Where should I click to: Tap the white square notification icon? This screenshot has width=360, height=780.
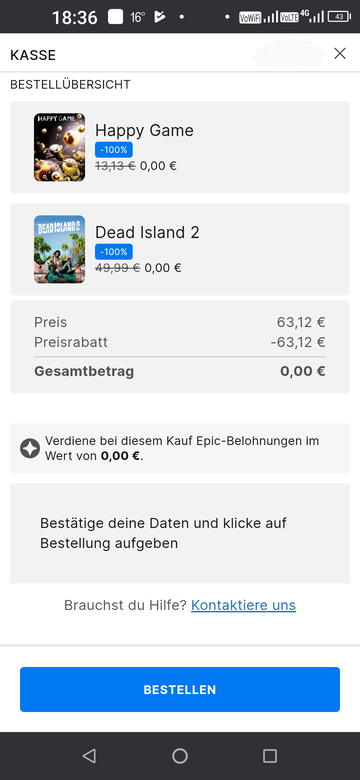click(115, 17)
